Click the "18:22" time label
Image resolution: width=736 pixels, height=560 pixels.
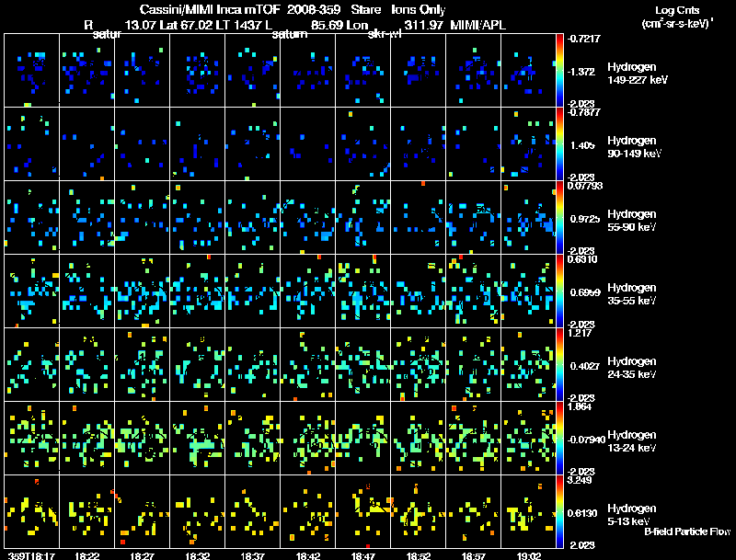pos(86,555)
